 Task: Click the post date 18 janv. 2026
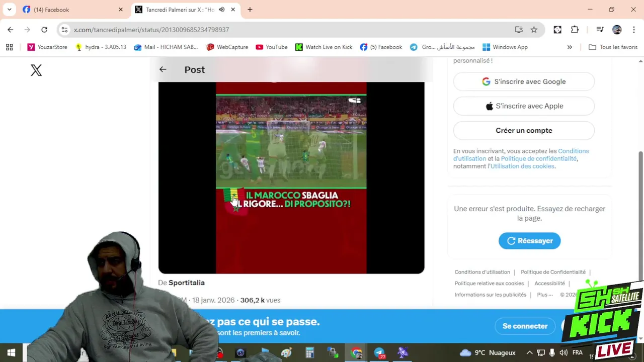[213, 300]
